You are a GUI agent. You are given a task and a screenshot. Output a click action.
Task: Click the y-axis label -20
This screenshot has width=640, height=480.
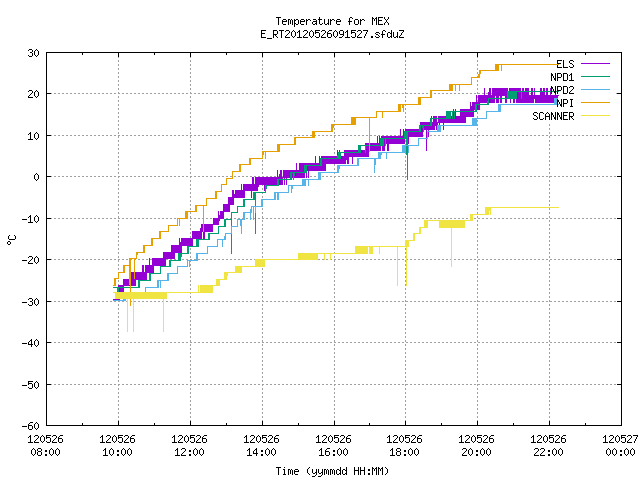click(x=31, y=260)
